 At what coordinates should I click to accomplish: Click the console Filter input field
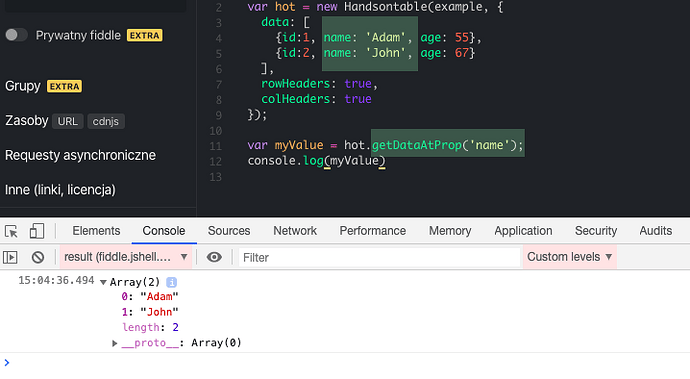pos(379,258)
